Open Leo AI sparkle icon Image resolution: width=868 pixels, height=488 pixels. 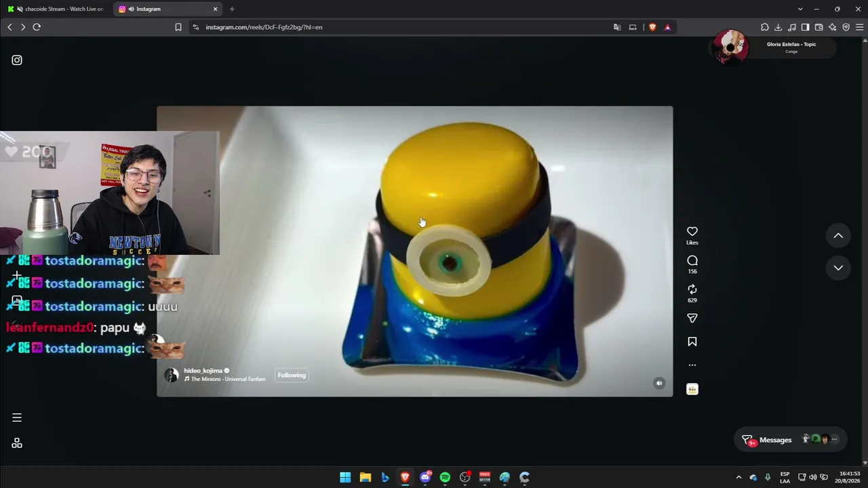pyautogui.click(x=832, y=27)
